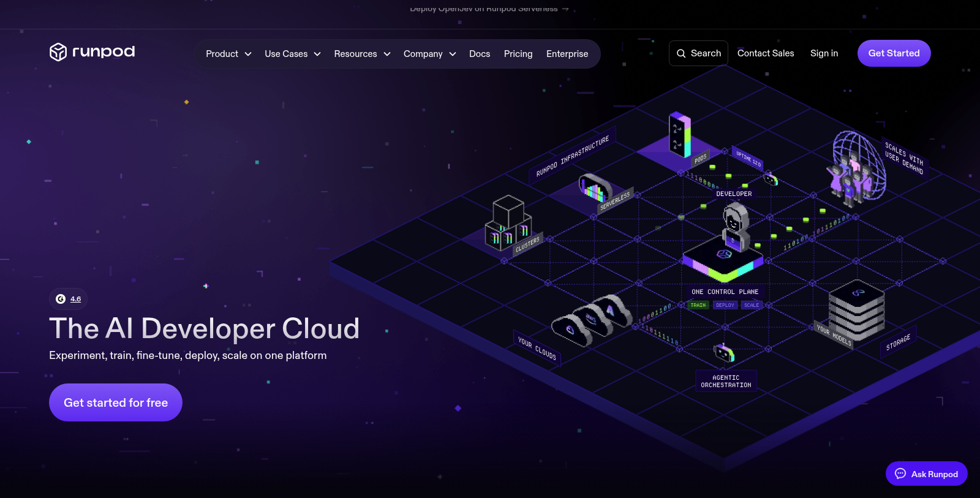Click the TRAIN tag under One Control Plane
This screenshot has width=980, height=498.
coord(698,305)
